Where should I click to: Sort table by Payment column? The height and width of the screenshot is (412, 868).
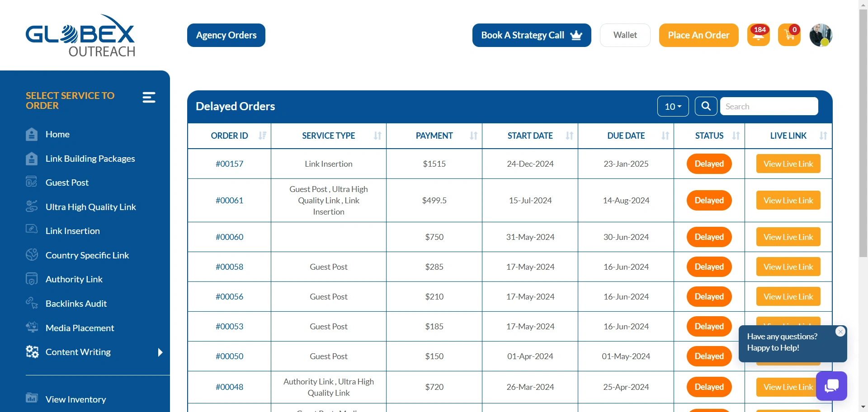pos(473,136)
